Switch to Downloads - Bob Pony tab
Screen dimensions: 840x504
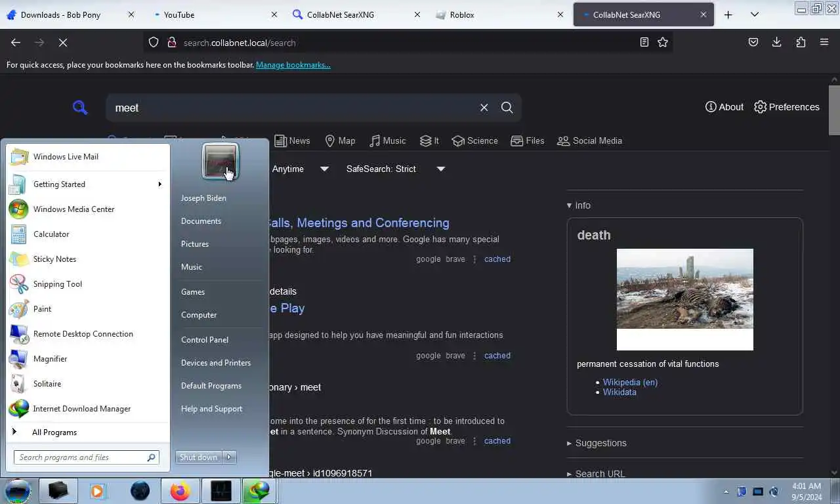[x=71, y=14]
